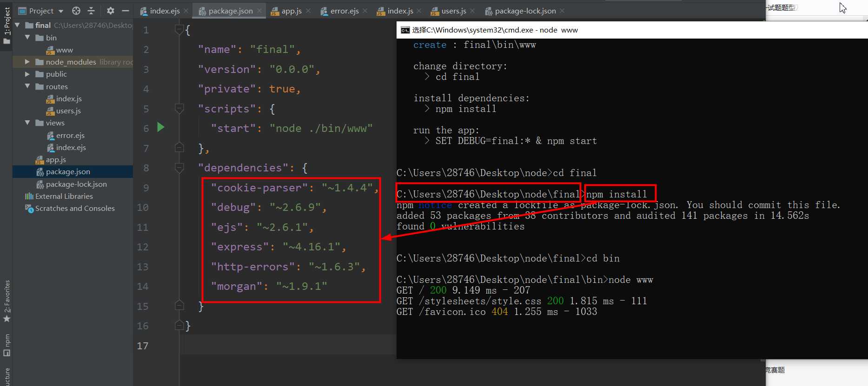Close the index.ejs tab

[x=186, y=11]
